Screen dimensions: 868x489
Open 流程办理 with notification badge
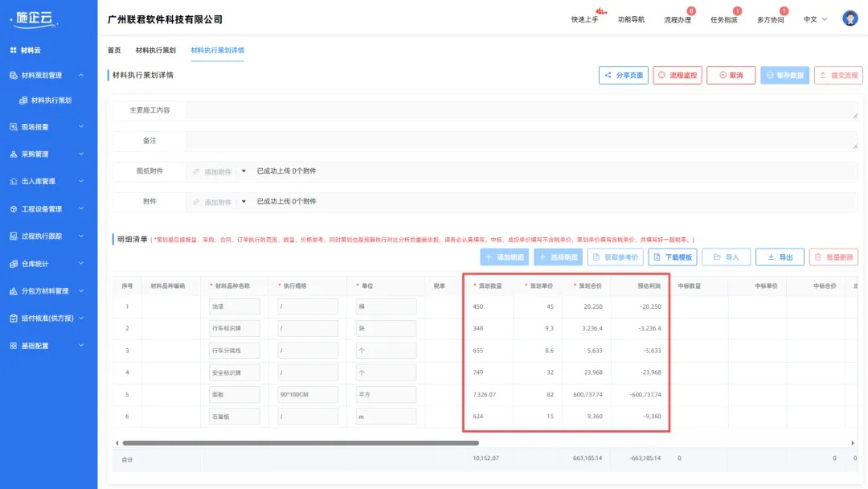tap(678, 19)
